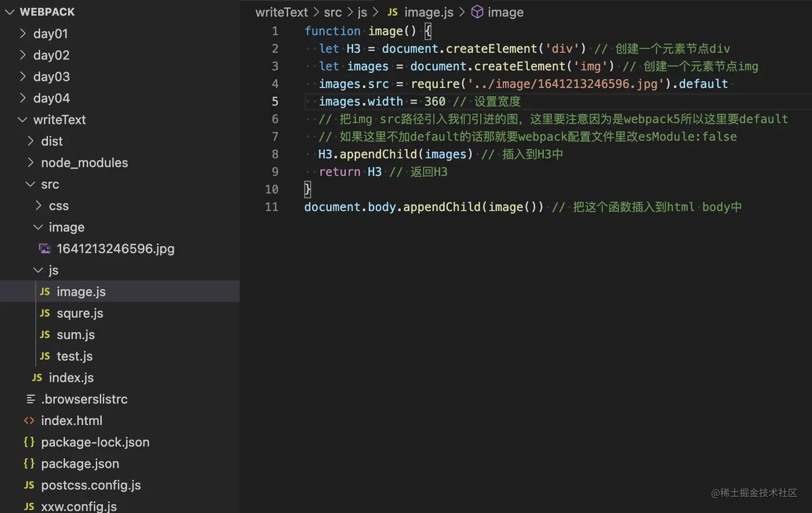This screenshot has width=812, height=513.
Task: Expand the css folder chevron
Action: [38, 205]
